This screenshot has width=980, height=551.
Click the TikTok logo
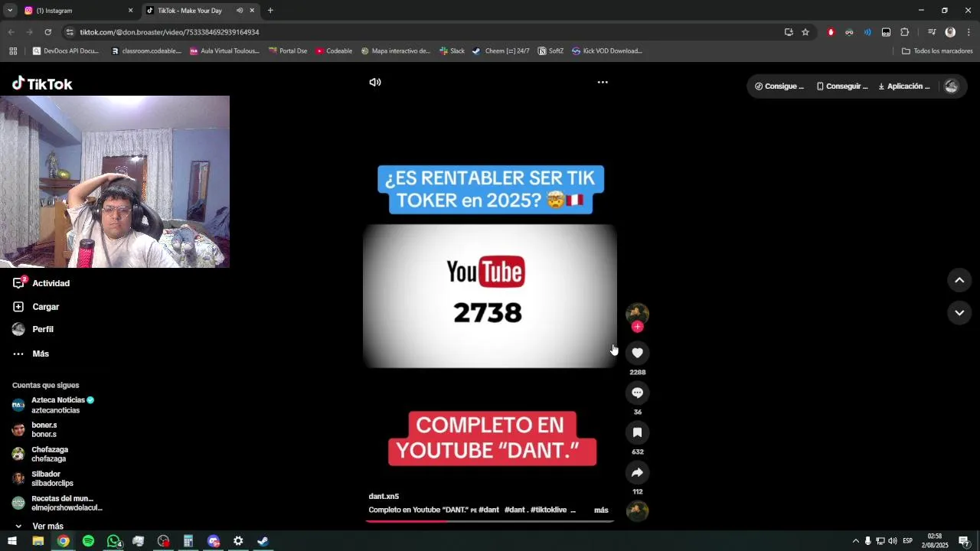pyautogui.click(x=42, y=83)
